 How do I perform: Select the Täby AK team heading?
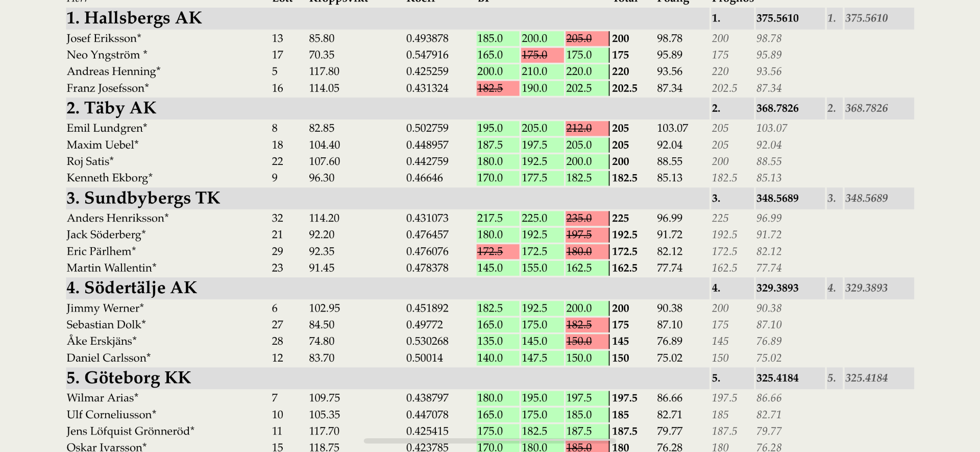(111, 108)
